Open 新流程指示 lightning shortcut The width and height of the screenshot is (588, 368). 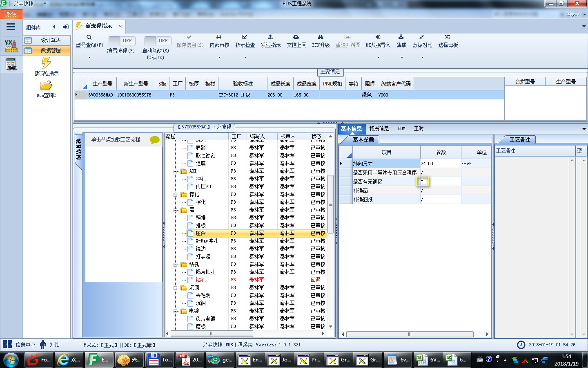(x=46, y=63)
